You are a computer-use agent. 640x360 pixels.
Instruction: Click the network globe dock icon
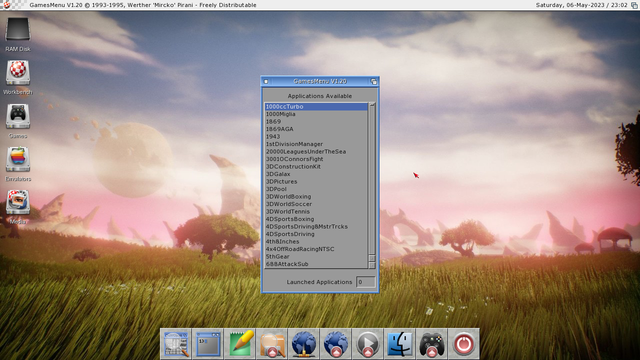(x=304, y=344)
